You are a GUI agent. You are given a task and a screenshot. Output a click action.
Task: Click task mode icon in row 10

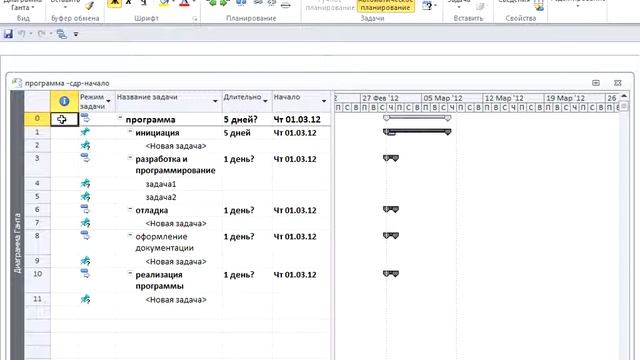tap(85, 273)
